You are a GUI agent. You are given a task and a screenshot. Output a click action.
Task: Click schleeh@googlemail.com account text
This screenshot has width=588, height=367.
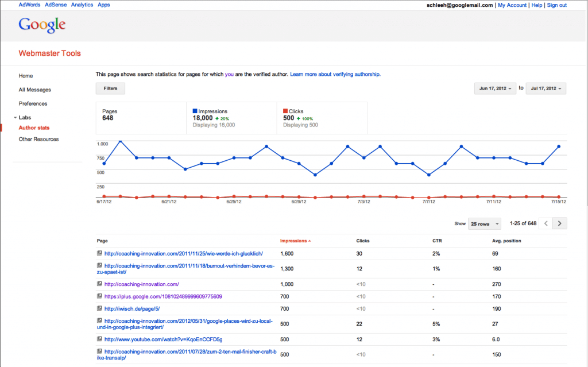[460, 5]
